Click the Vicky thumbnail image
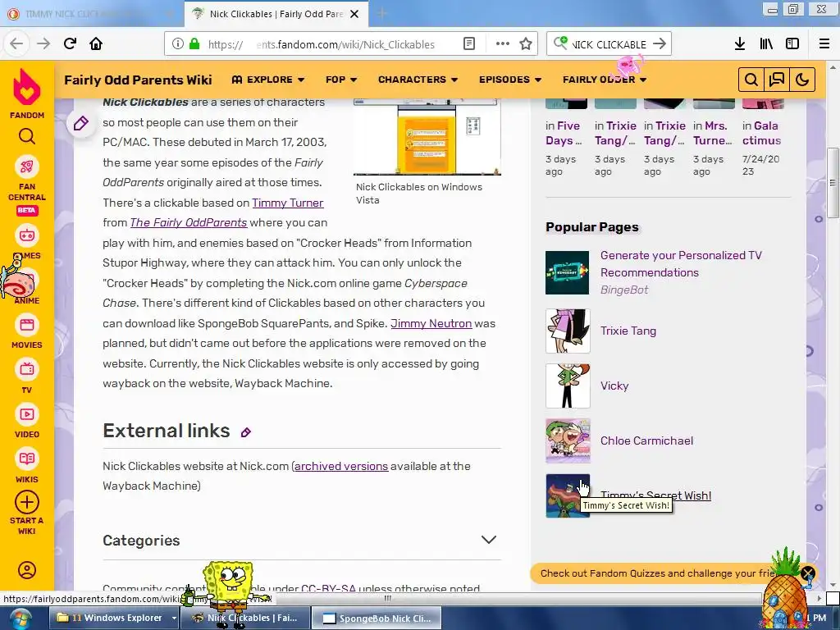The width and height of the screenshot is (840, 630). [x=568, y=386]
